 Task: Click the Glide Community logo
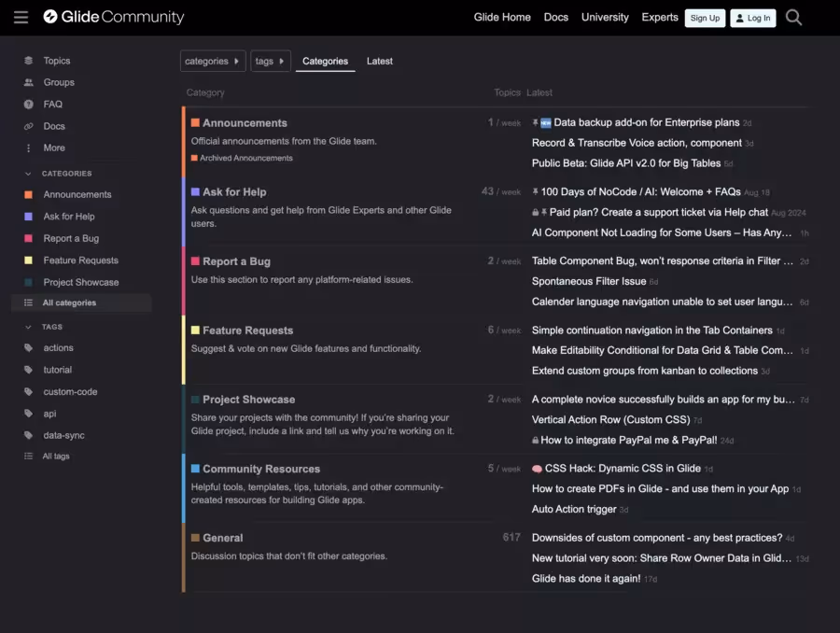click(x=114, y=17)
